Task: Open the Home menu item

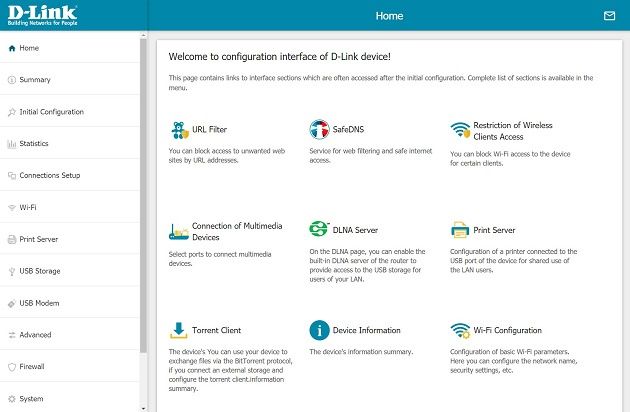Action: [x=70, y=48]
